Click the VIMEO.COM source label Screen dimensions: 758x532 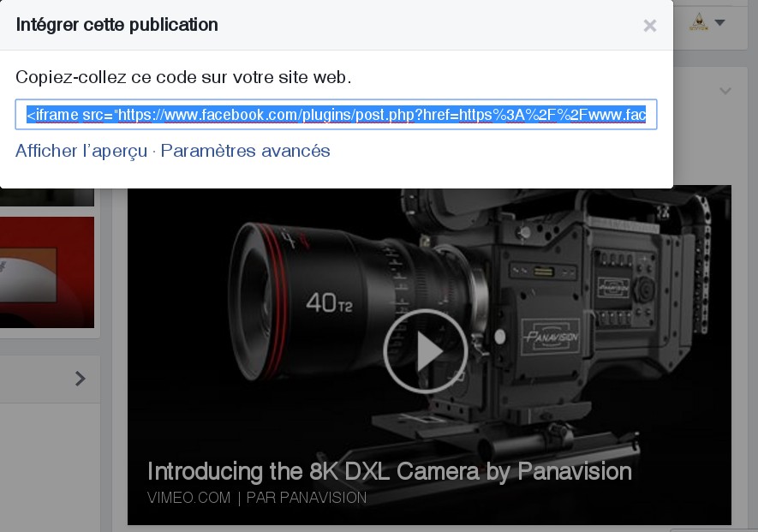(x=188, y=498)
